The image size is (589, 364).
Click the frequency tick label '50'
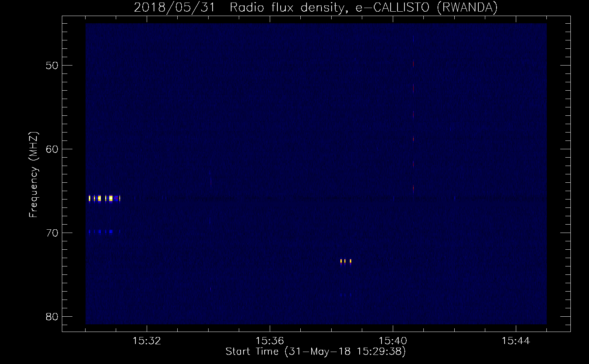(x=52, y=66)
